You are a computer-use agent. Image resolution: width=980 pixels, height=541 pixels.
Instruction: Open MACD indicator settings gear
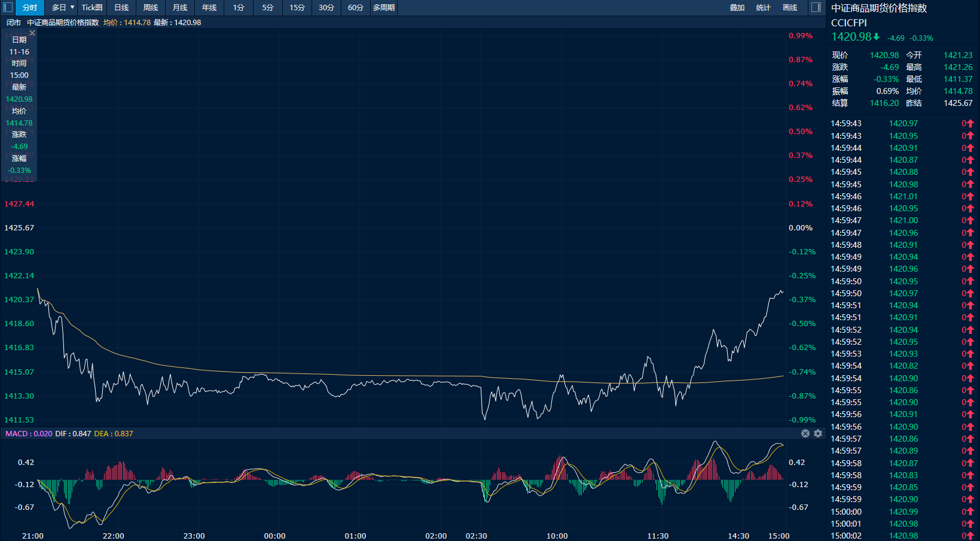(818, 433)
